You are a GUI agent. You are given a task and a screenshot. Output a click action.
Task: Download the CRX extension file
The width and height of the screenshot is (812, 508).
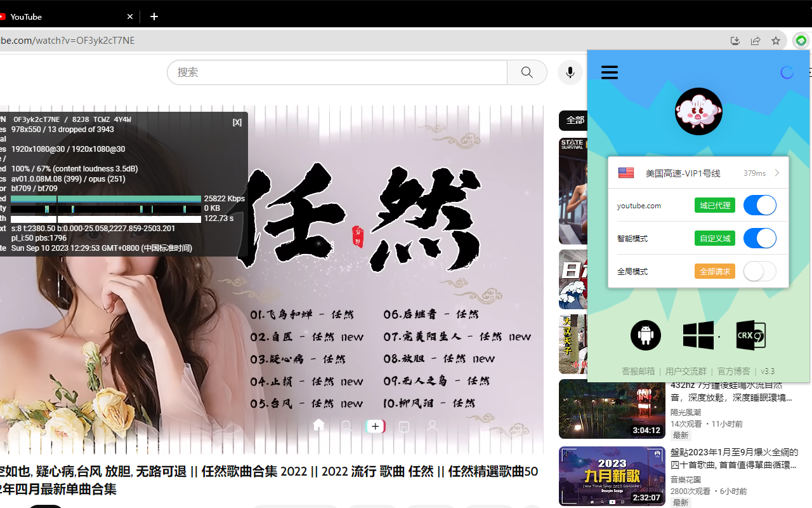click(750, 335)
